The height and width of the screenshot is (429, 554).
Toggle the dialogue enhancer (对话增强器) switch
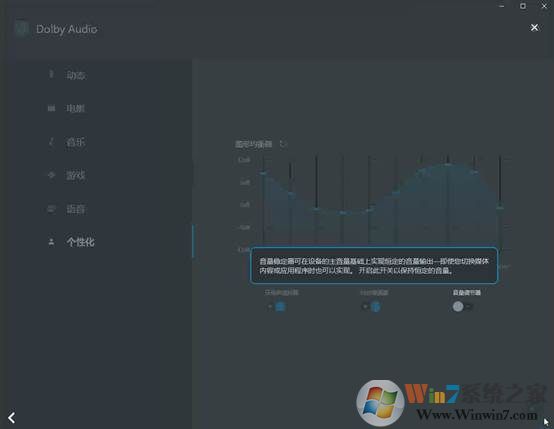[372, 306]
